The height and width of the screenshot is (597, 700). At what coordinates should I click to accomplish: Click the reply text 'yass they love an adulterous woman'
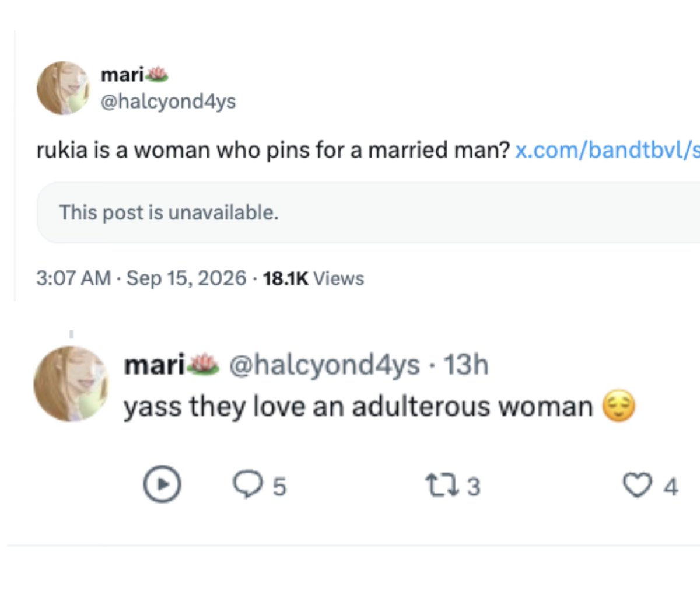[358, 407]
